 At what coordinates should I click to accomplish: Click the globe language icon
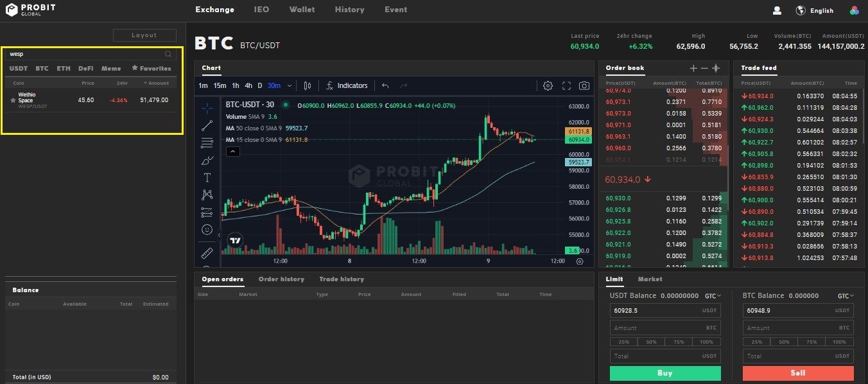[x=801, y=10]
